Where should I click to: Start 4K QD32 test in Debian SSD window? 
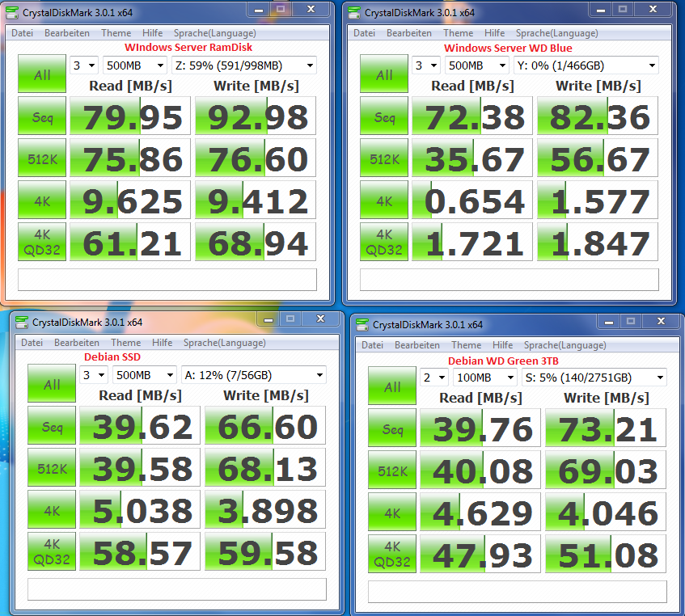52,551
